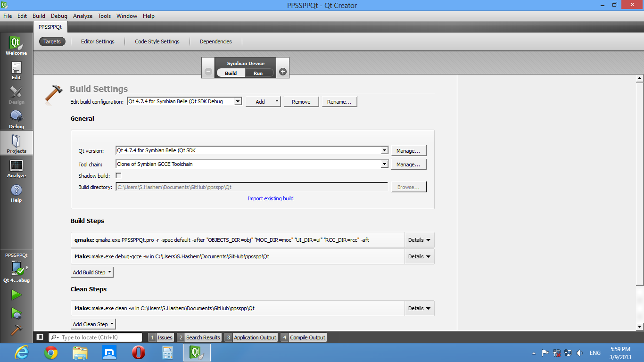Screen dimensions: 644x362
Task: Open the Help mode
Action: point(17,193)
